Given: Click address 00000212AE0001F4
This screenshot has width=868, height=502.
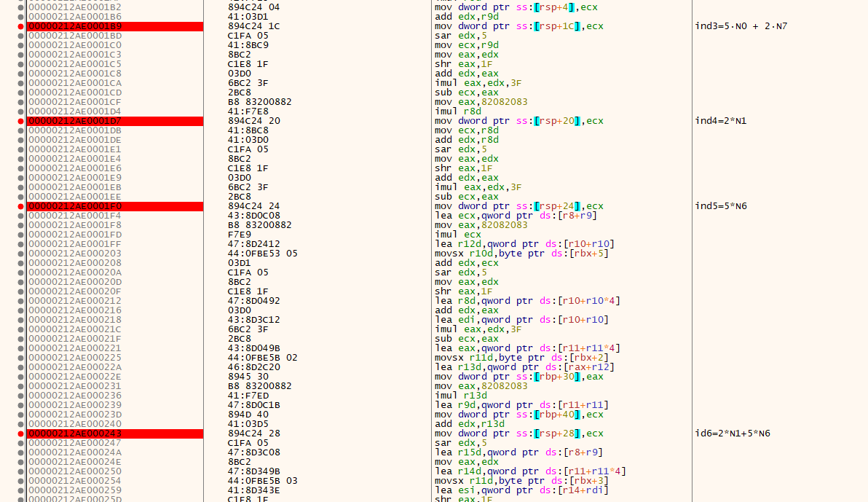Looking at the screenshot, I should click(75, 216).
